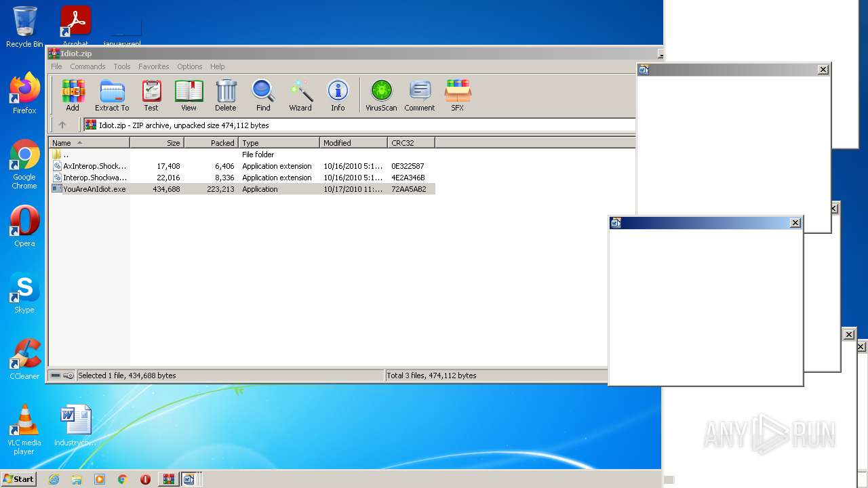Open Acrobat Reader desktop shortcut
Screen dimensions: 868x488
click(75, 26)
